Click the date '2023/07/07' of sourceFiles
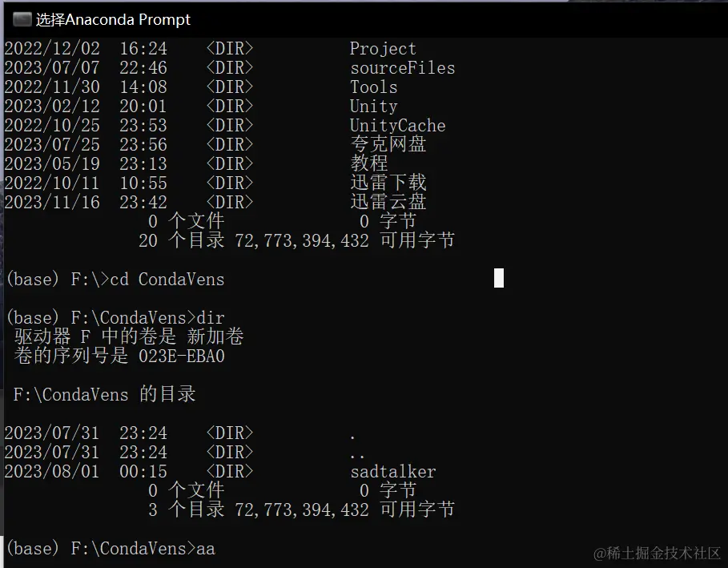 pos(52,68)
